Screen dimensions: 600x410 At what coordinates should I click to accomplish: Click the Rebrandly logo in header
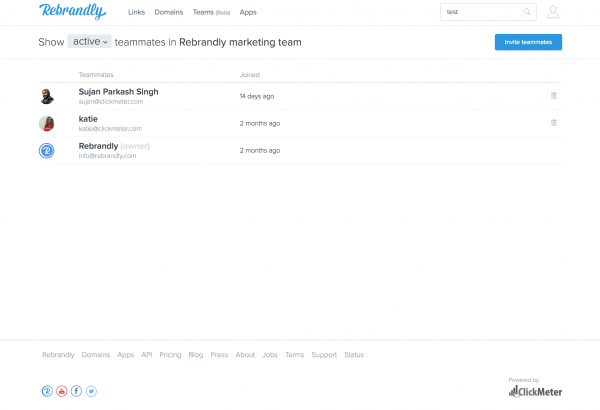tap(73, 12)
